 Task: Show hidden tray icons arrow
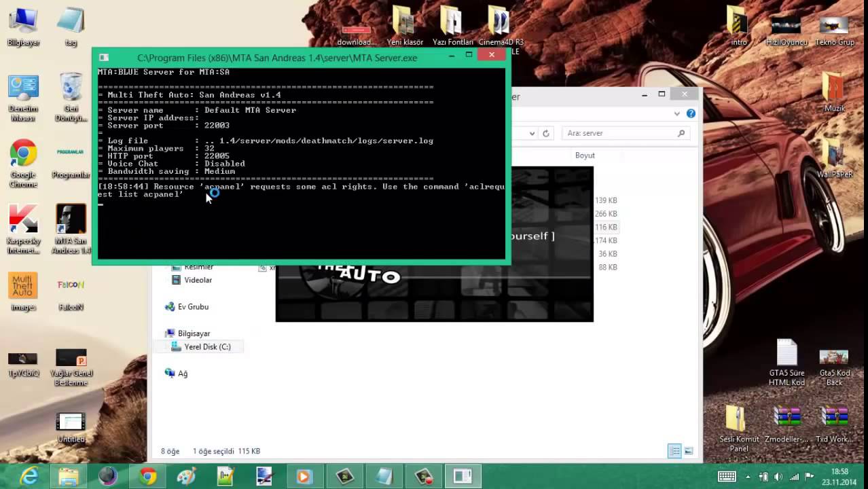[748, 477]
